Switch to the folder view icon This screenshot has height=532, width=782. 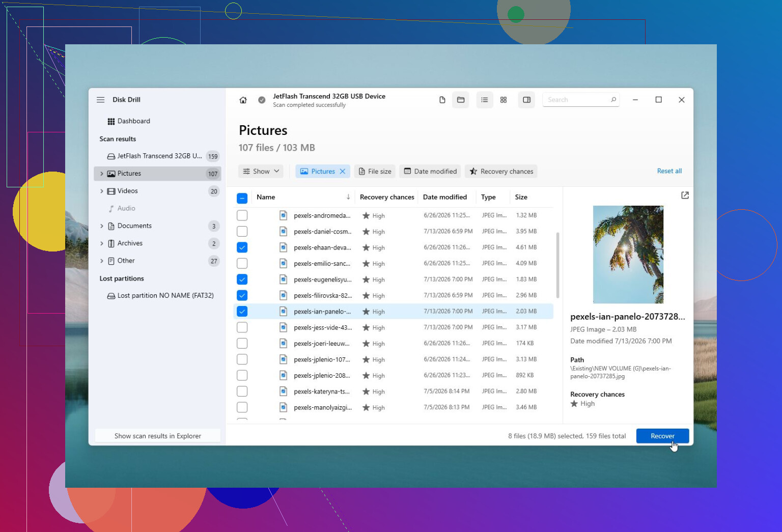[461, 100]
